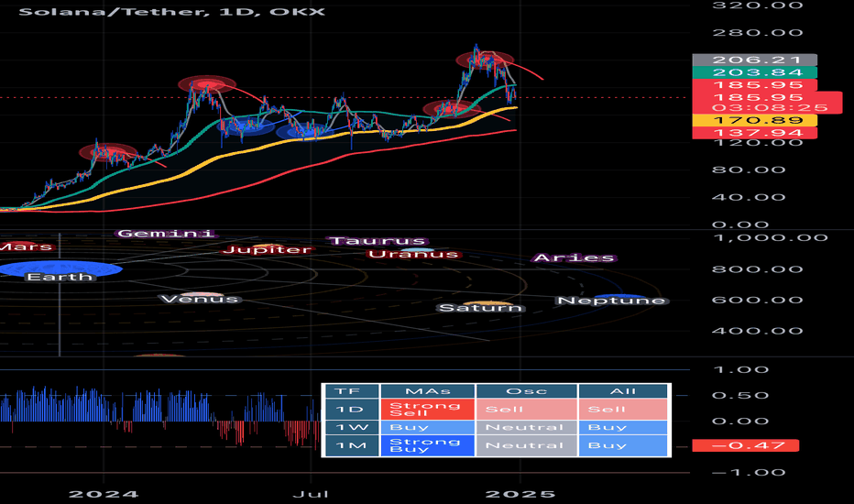Select the Aries zodiac label
Image resolution: width=854 pixels, height=504 pixels.
tap(574, 257)
